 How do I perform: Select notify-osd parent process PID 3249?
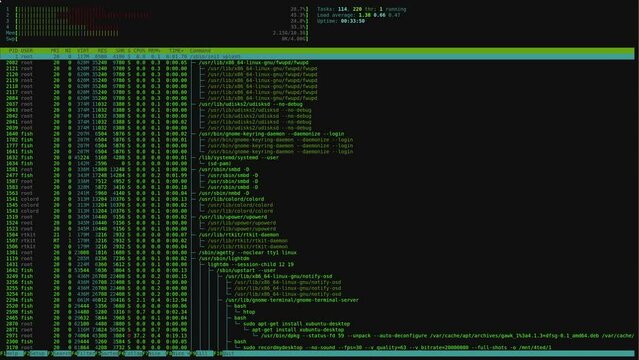tap(317, 276)
